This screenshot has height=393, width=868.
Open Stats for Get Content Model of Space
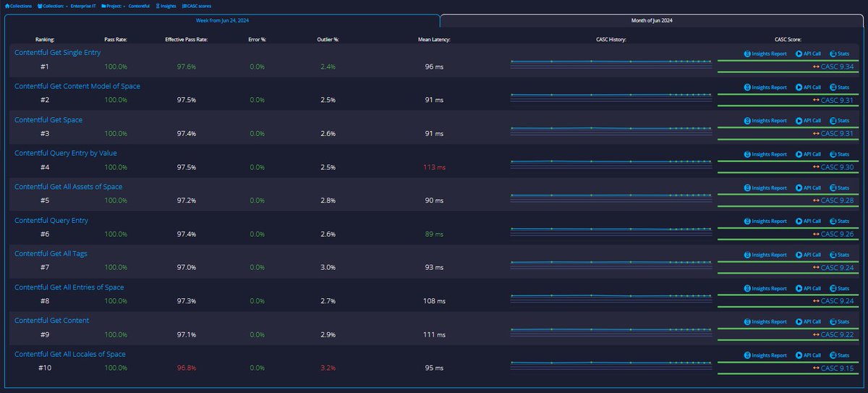[839, 87]
